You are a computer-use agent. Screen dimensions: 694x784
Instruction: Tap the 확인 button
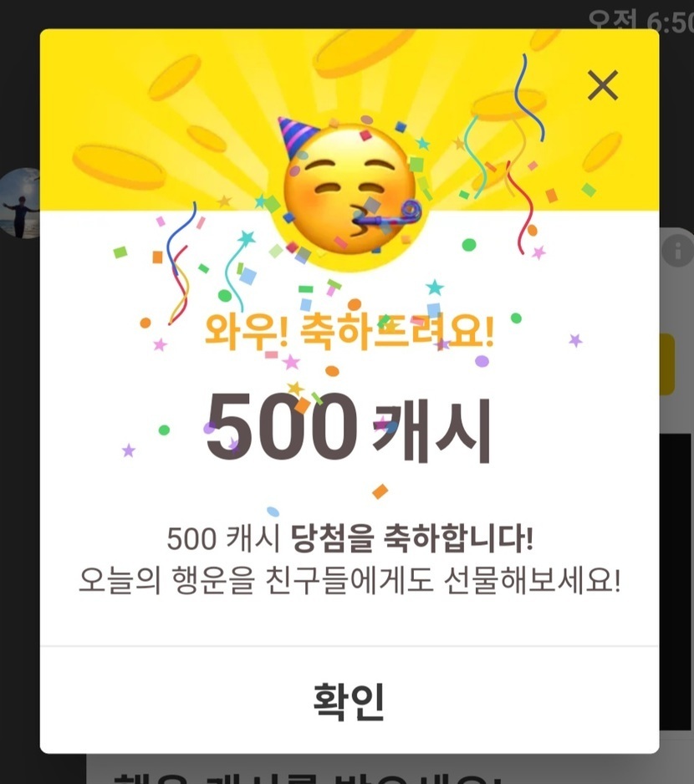pos(349,700)
